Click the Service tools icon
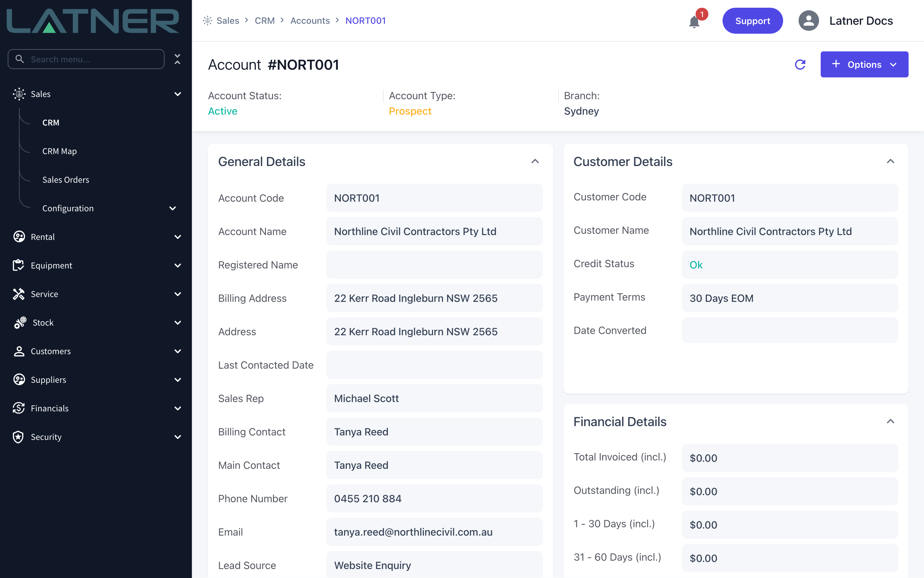This screenshot has width=924, height=578. click(x=19, y=294)
